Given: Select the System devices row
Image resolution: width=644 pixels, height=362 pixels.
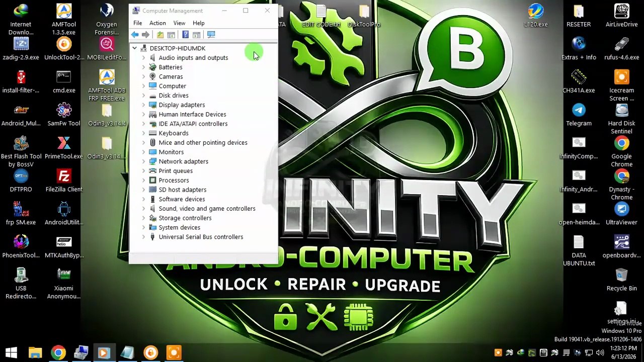Looking at the screenshot, I should point(179,228).
